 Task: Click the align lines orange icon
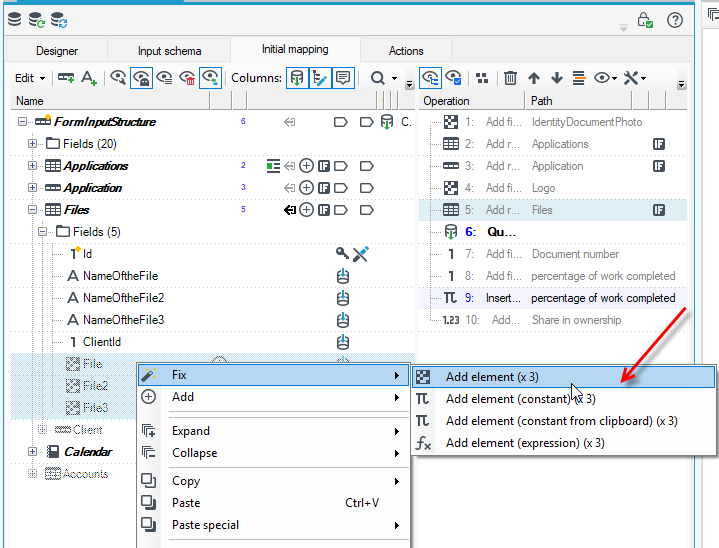tap(579, 78)
